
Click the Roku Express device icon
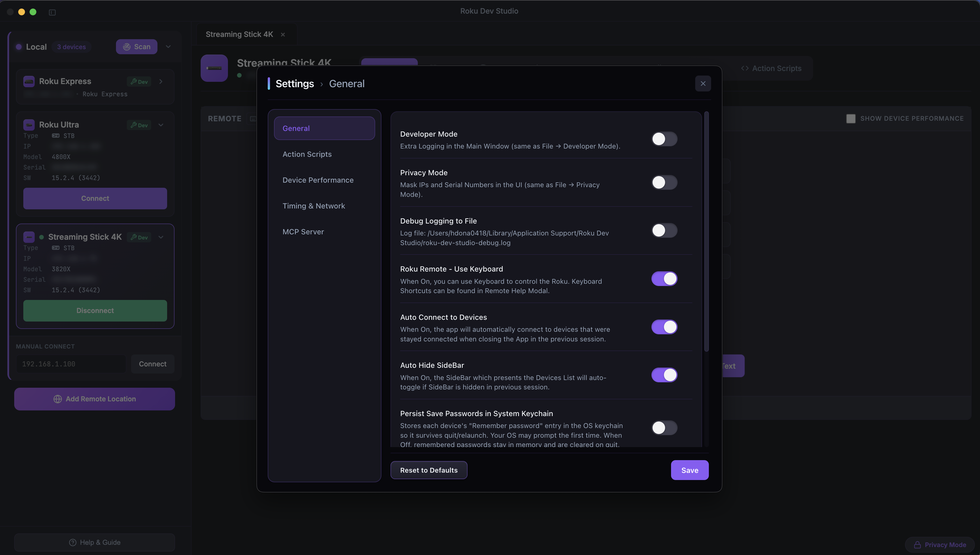click(x=29, y=81)
